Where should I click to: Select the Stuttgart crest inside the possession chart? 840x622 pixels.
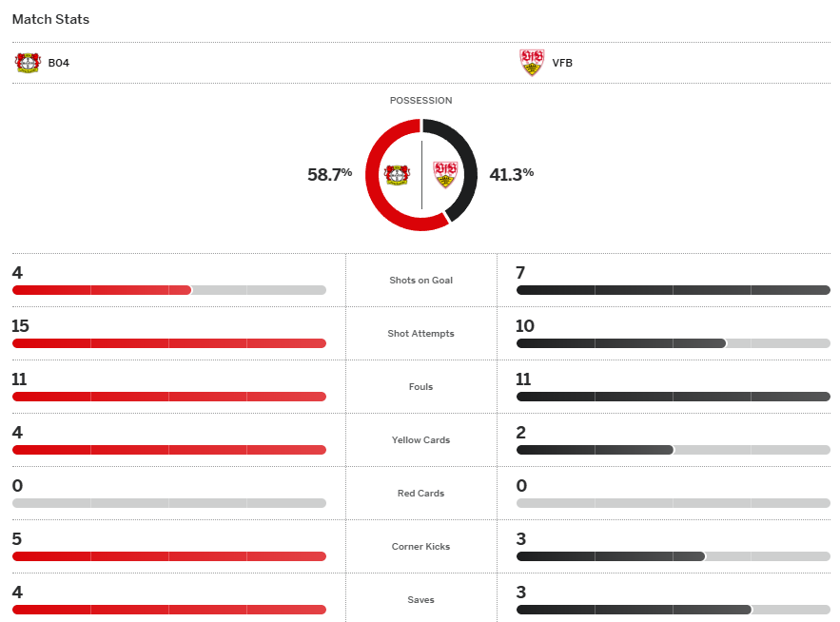[x=445, y=174]
